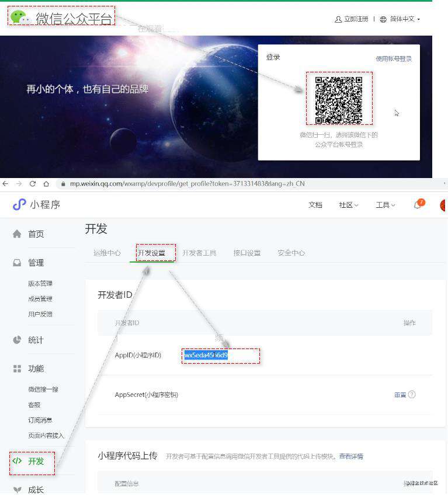Click the 开发 code brackets icon
448x495 pixels.
(17, 461)
